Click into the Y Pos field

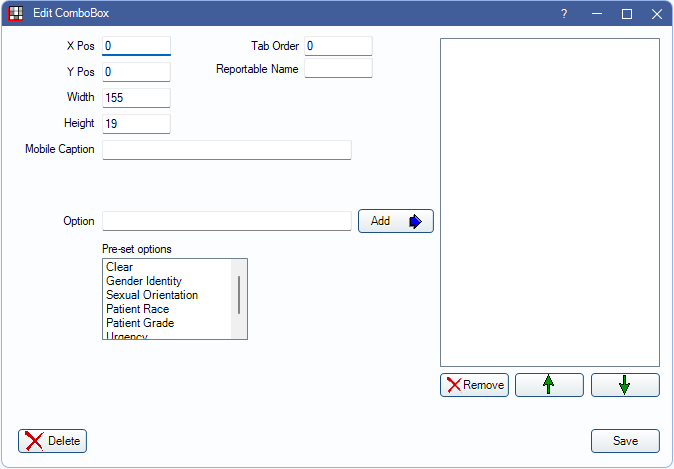[x=136, y=72]
